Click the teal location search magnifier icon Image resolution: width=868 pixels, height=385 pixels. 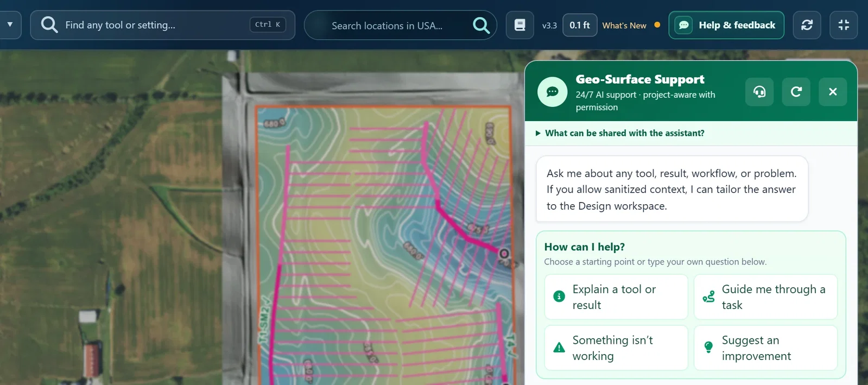click(x=481, y=26)
